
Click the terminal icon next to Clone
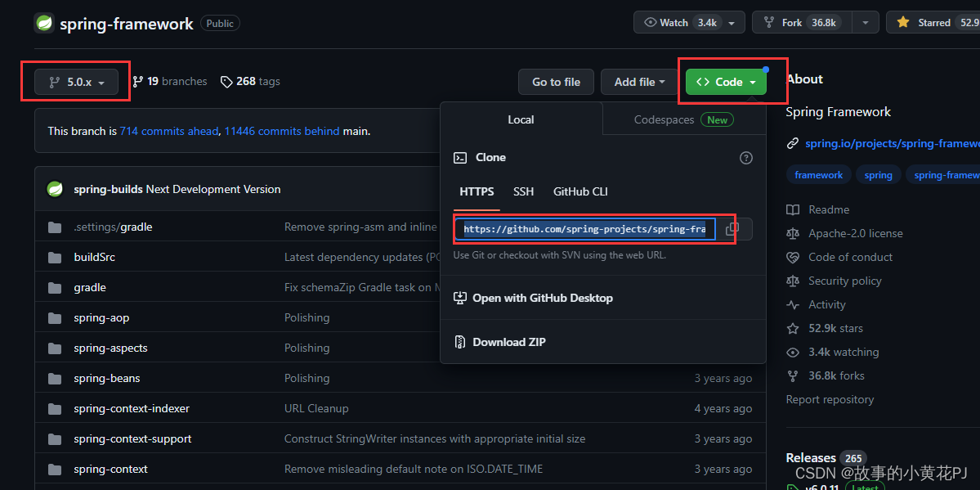460,158
